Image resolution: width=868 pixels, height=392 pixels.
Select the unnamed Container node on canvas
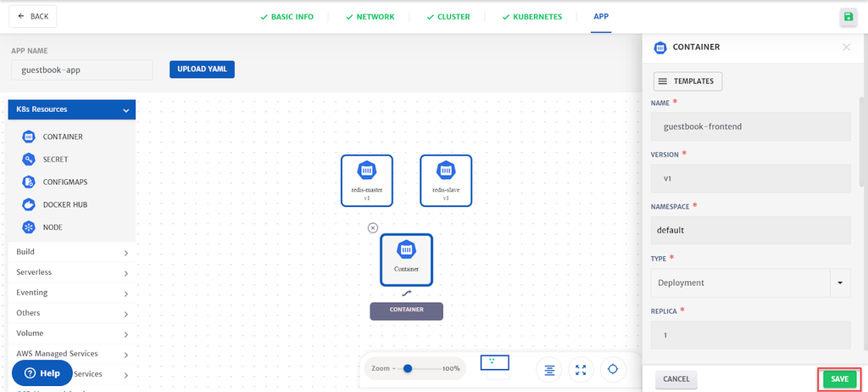406,260
